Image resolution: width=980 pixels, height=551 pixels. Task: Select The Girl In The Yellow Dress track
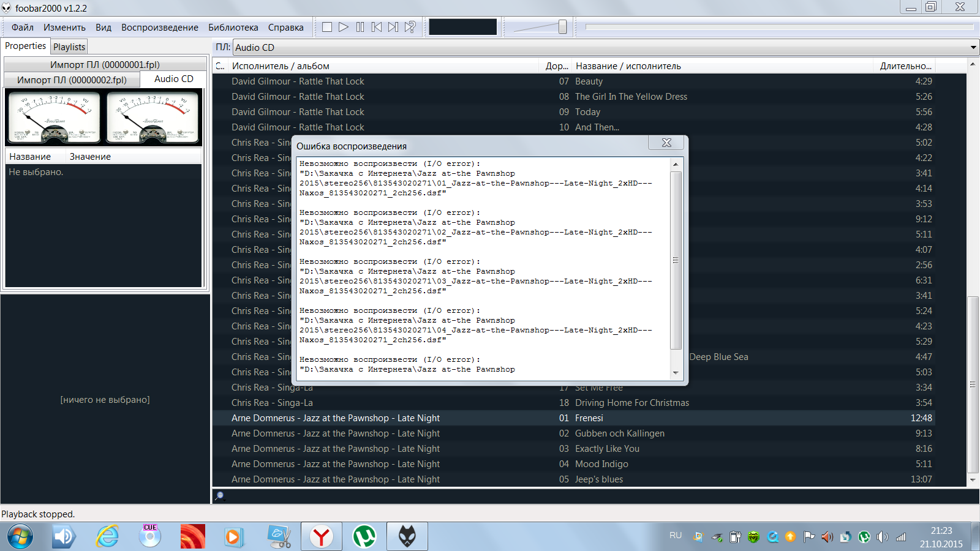click(573, 97)
